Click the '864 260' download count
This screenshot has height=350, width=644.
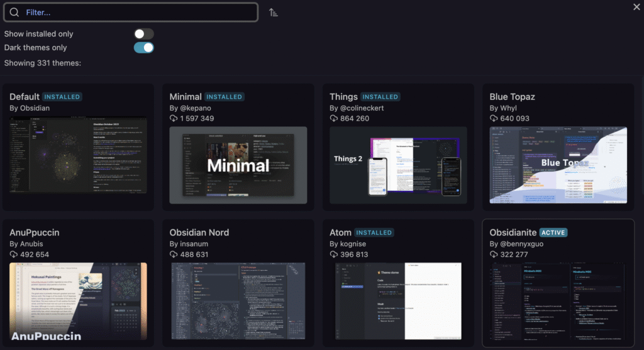tap(355, 119)
